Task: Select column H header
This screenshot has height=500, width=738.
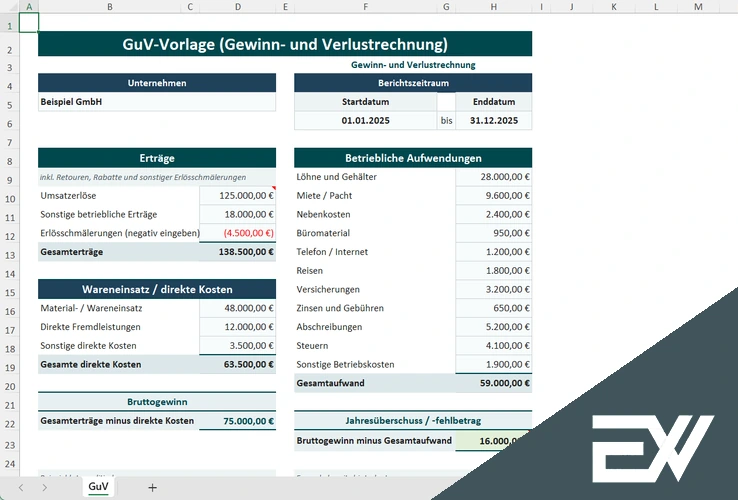Action: [494, 7]
